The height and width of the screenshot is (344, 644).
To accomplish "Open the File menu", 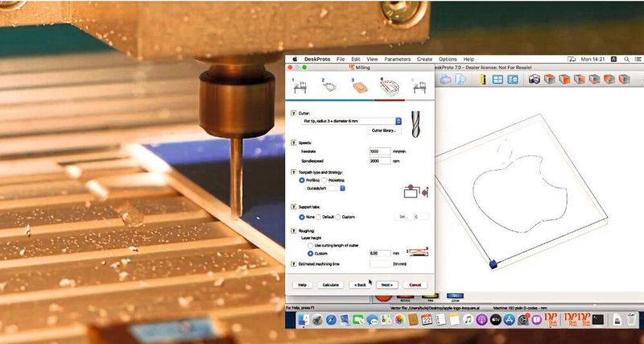I will (x=341, y=59).
